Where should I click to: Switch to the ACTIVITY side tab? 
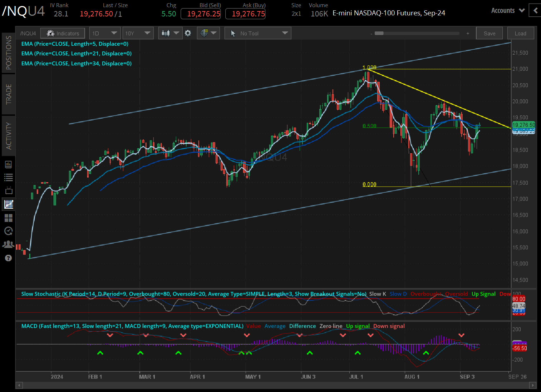coord(9,136)
